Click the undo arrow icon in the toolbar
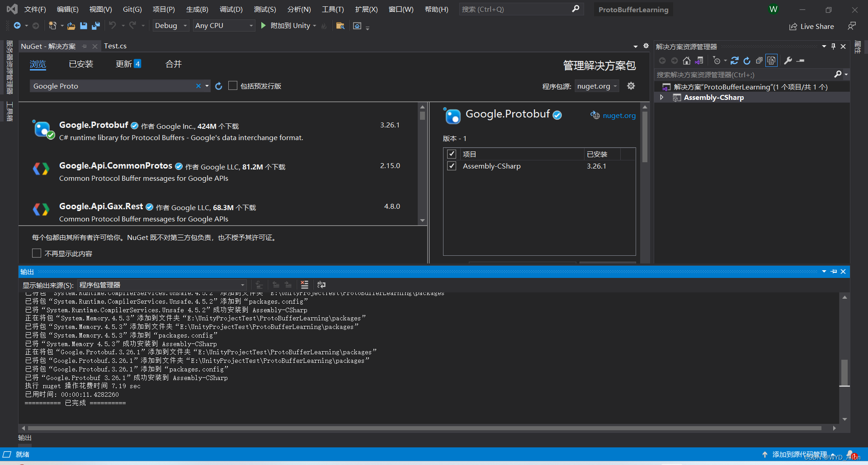 click(113, 26)
